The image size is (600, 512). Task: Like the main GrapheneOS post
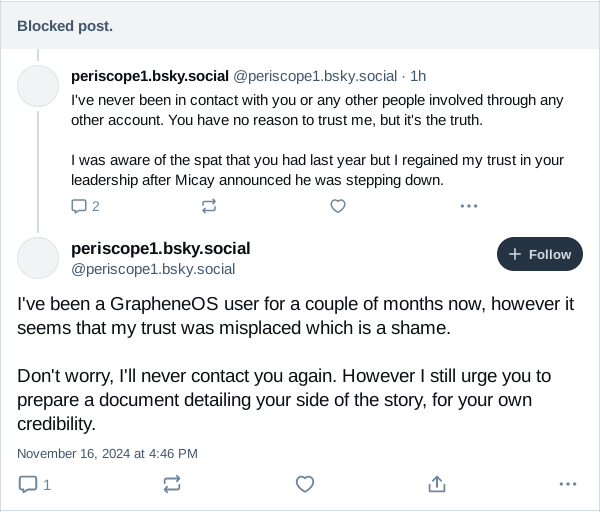(x=305, y=484)
